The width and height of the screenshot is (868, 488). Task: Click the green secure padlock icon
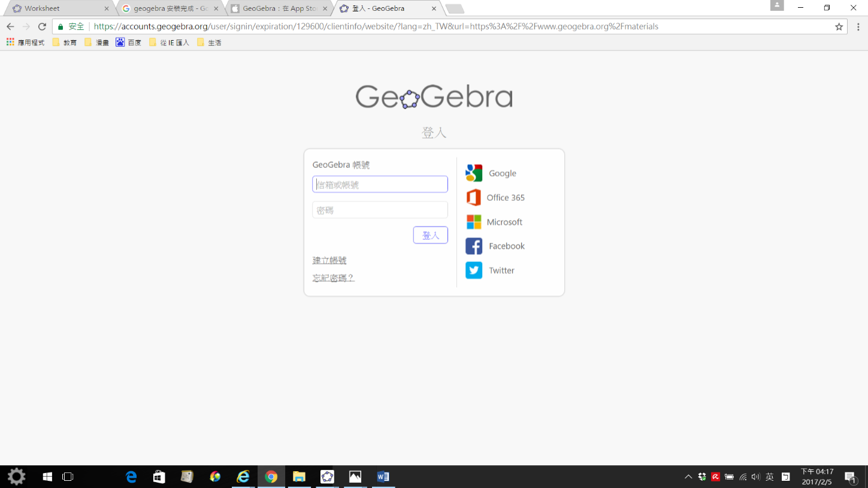[x=61, y=26]
